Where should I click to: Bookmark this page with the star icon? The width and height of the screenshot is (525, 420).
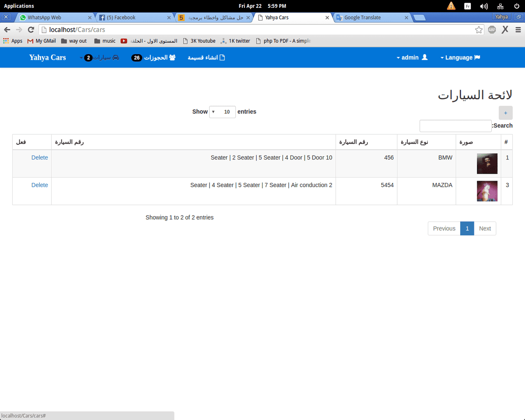(x=479, y=30)
